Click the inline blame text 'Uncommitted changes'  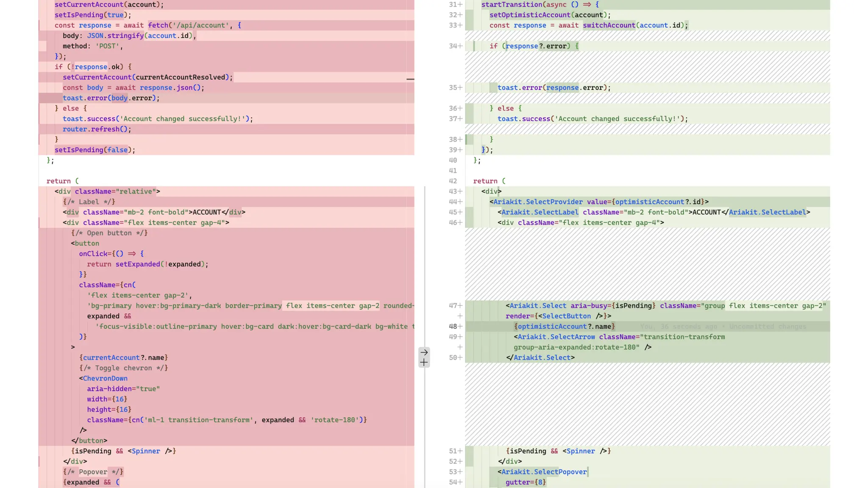point(768,327)
